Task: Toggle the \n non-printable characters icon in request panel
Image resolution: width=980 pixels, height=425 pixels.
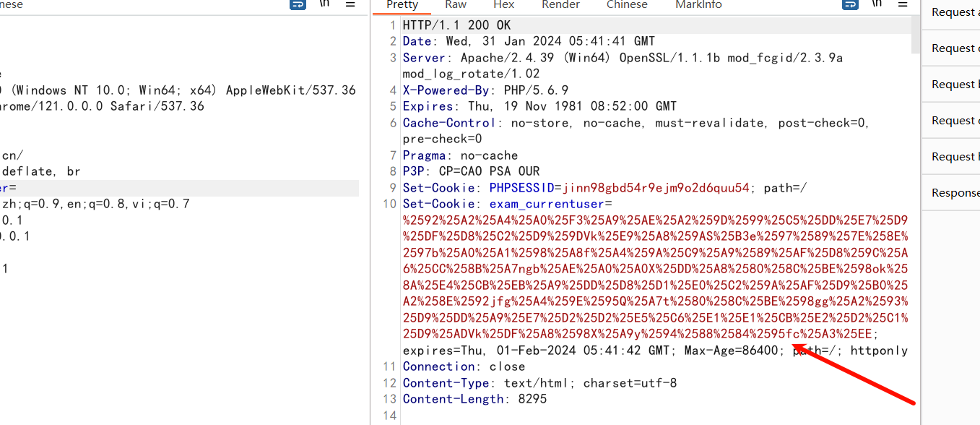Action: 324,4
